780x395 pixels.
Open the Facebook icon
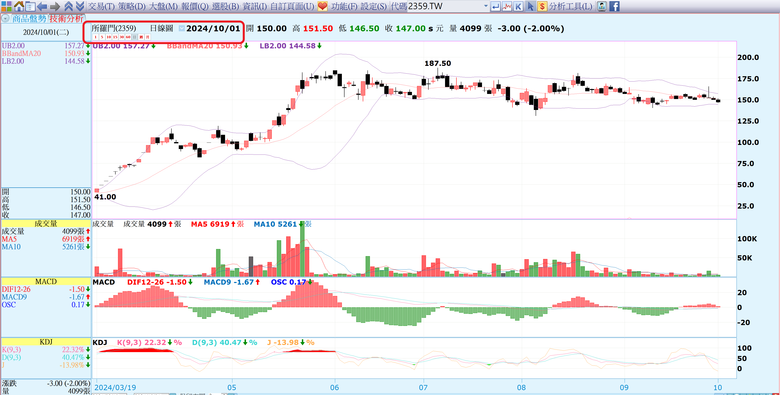point(614,6)
